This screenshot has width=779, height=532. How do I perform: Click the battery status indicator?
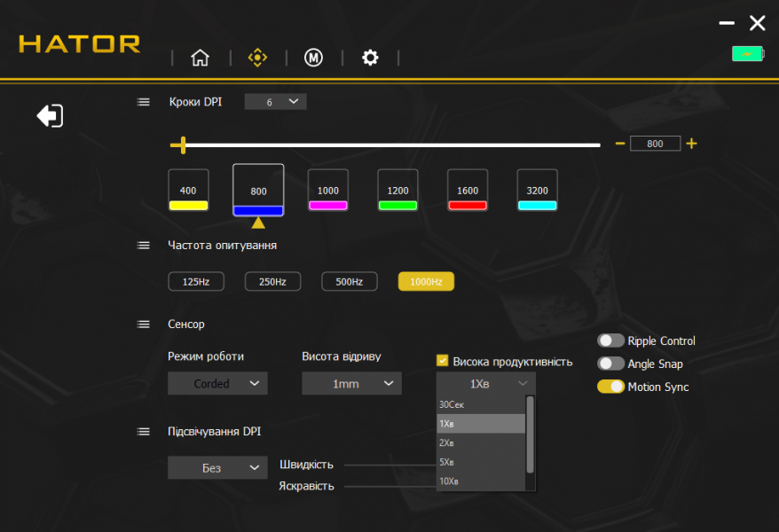746,54
